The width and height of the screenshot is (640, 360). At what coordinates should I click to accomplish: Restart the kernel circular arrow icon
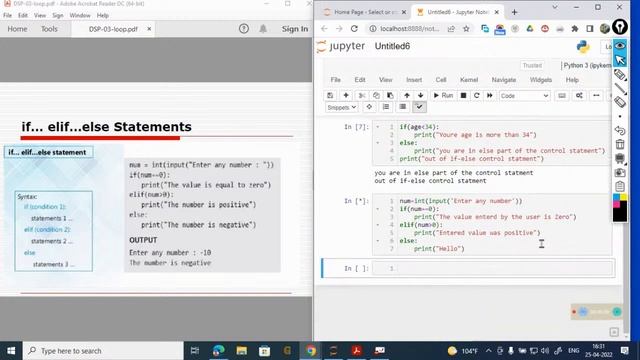(x=476, y=96)
